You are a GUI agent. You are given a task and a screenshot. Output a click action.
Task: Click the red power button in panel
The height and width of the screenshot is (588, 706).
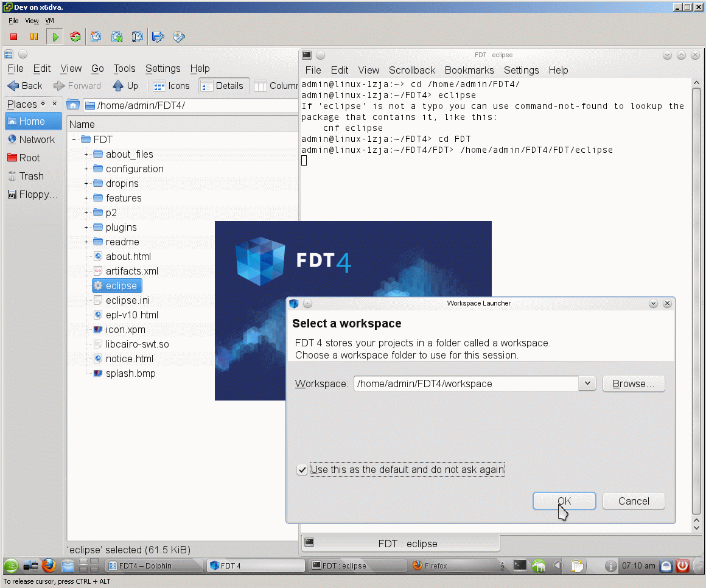[683, 565]
